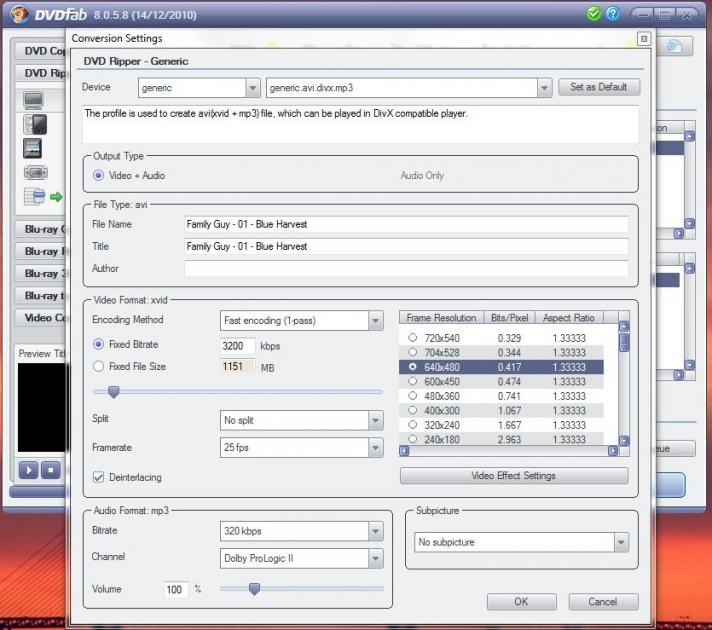Stop the preview playback
Viewport: 712px width, 630px height.
[x=51, y=470]
